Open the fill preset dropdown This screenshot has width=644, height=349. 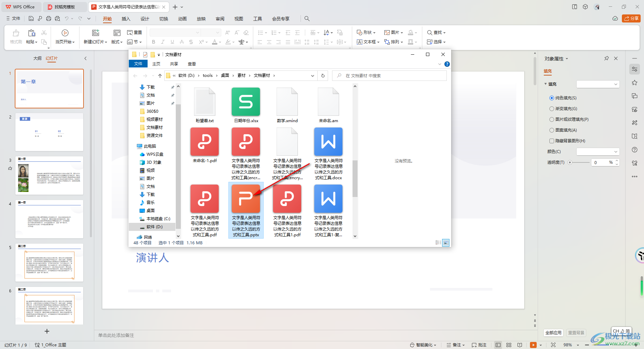598,84
